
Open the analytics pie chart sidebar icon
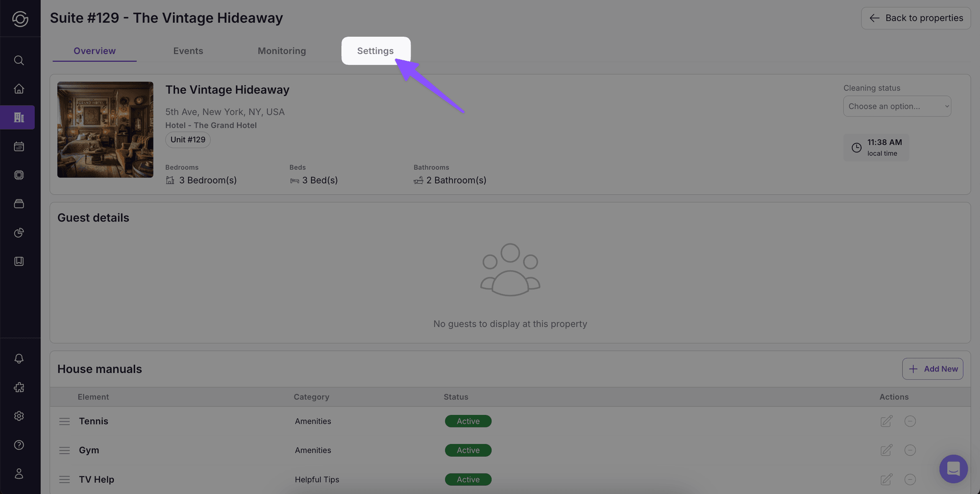coord(19,233)
